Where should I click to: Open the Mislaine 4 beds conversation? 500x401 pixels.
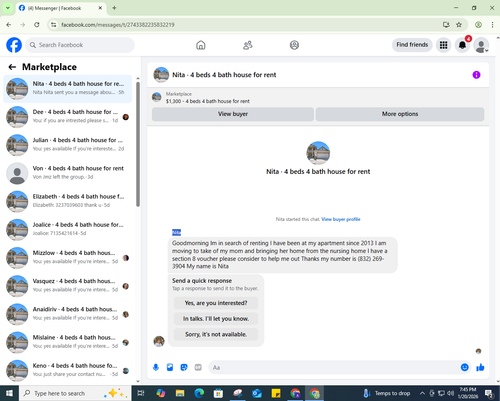(68, 342)
